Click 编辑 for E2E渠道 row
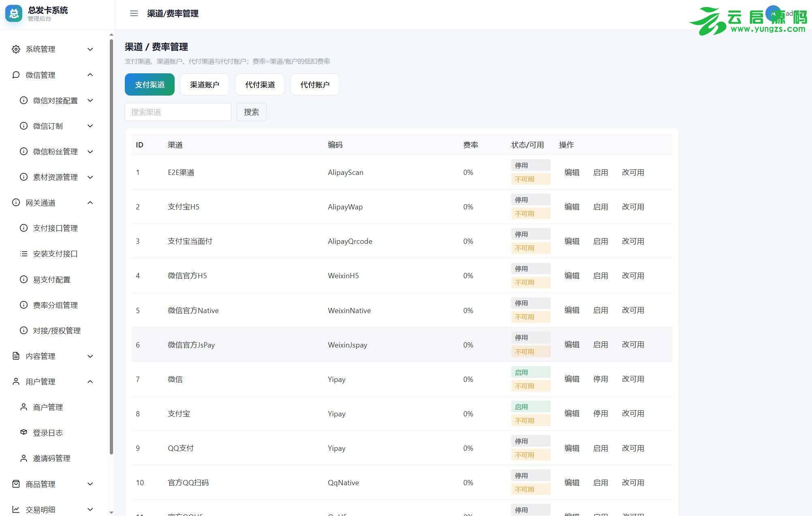Viewport: 812px width, 516px height. click(x=572, y=173)
